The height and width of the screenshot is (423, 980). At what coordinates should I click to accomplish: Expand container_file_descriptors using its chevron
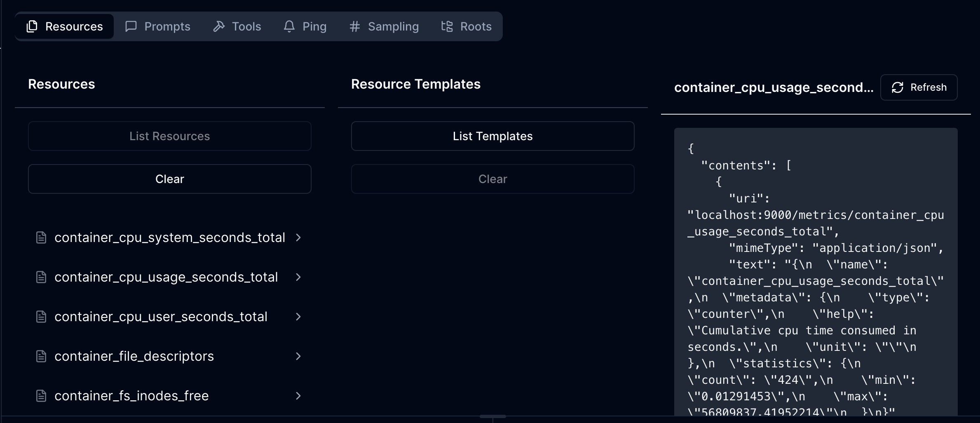298,356
